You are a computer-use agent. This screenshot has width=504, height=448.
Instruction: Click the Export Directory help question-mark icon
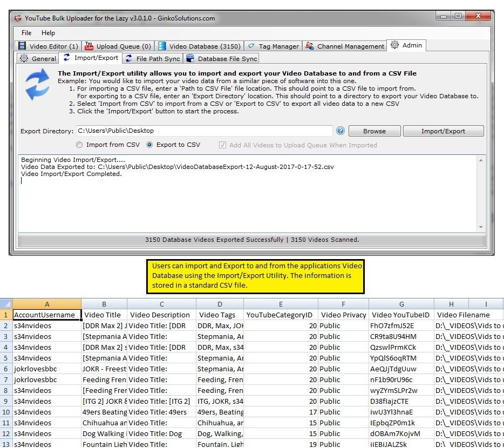pyautogui.click(x=340, y=131)
